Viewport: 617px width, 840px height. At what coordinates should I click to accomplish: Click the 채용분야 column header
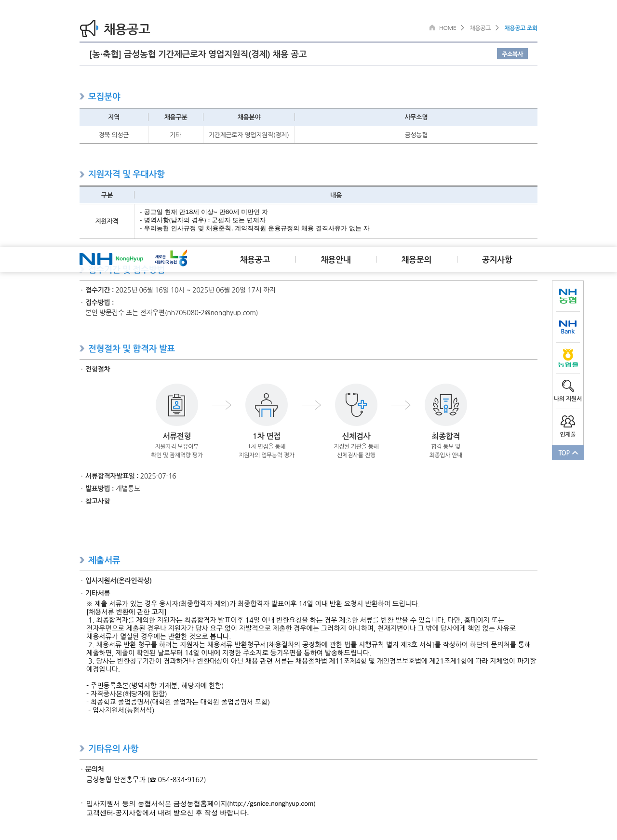coord(249,117)
